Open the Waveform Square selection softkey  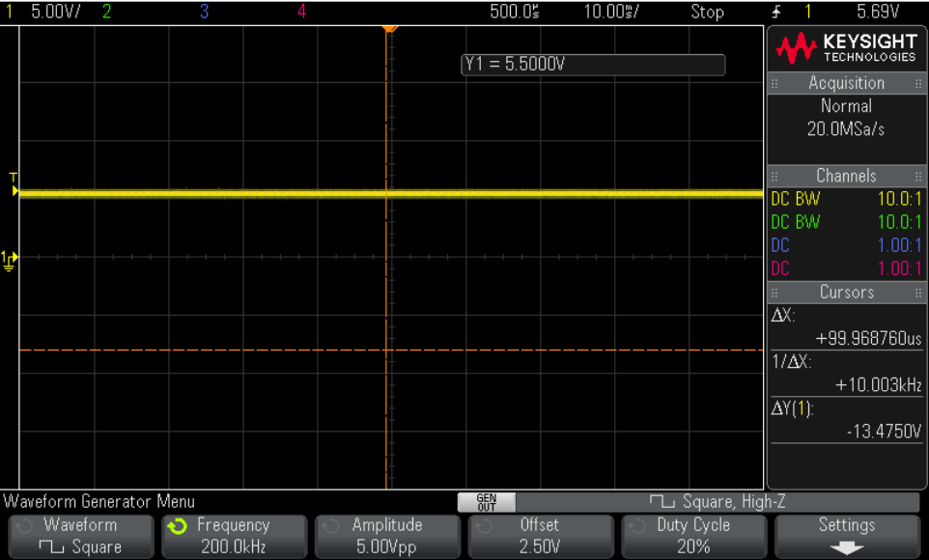coord(81,536)
